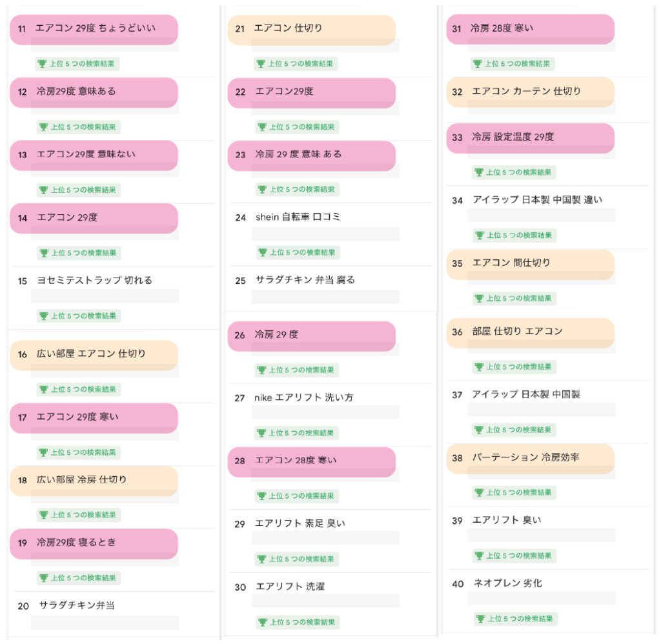Click trophy icon under query 24
This screenshot has height=644, width=661.
[x=263, y=252]
